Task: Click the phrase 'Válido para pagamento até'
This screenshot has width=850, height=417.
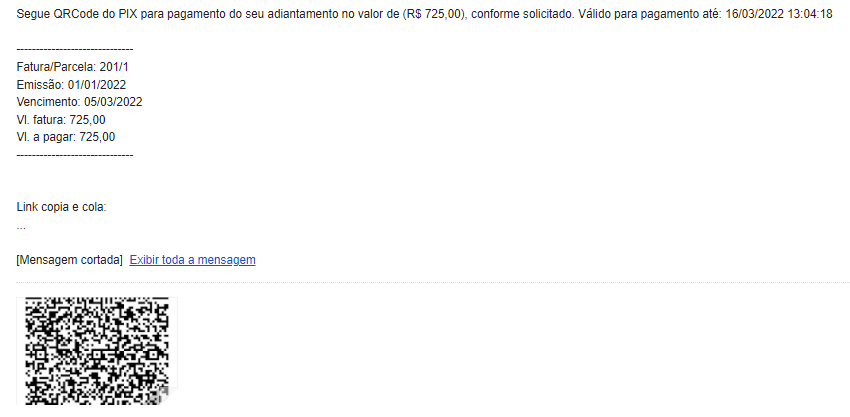Action: [x=650, y=15]
